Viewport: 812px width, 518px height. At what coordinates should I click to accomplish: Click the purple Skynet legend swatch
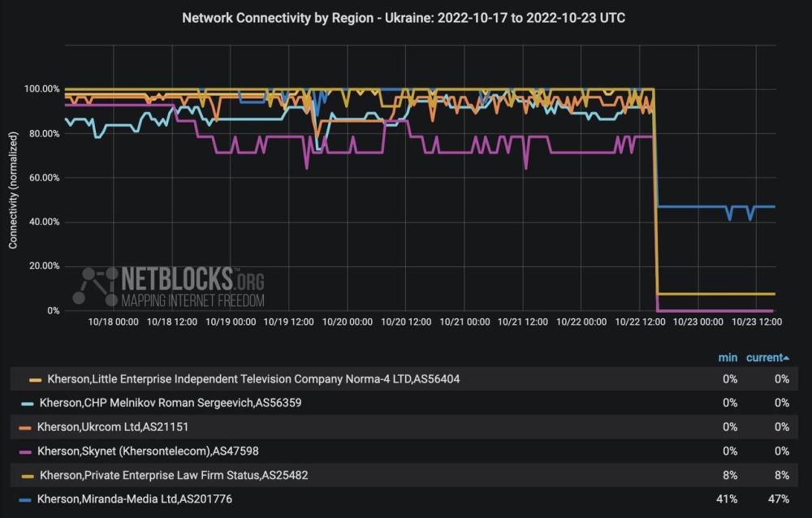(x=24, y=451)
